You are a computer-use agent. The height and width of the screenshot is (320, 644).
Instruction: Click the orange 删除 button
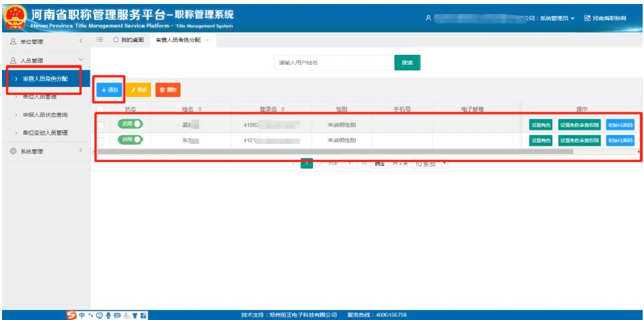[x=168, y=90]
